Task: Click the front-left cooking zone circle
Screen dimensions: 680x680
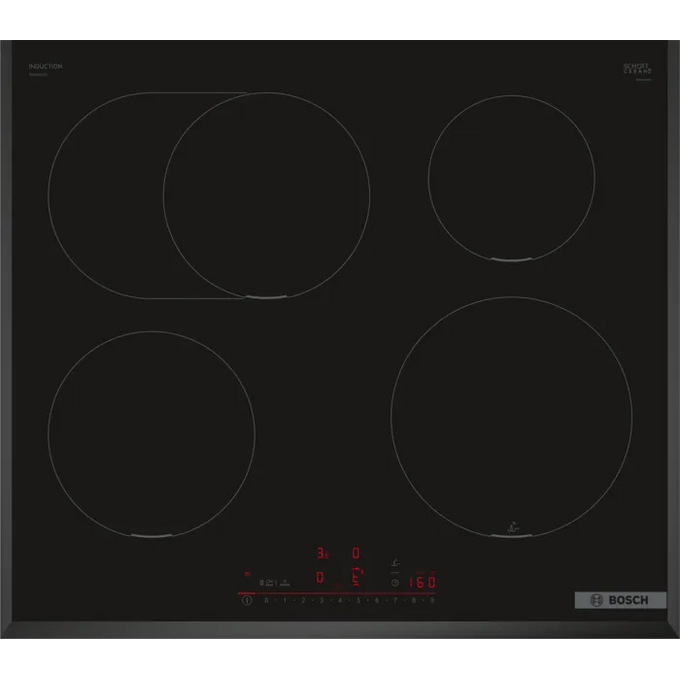Action: pyautogui.click(x=151, y=435)
